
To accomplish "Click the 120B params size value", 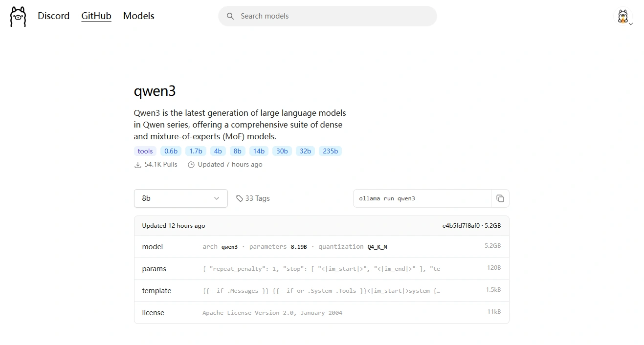I will coord(494,268).
